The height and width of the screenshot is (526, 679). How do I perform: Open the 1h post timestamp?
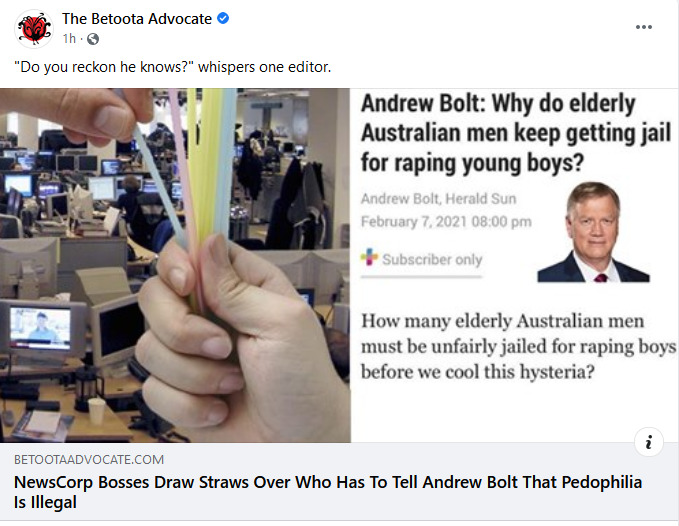[x=69, y=39]
